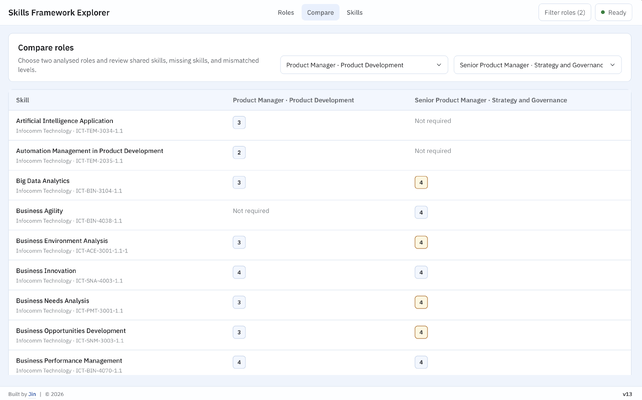Click Product Manager level 4 badge for Business Innovation
The width and height of the screenshot is (642, 400).
click(x=239, y=272)
